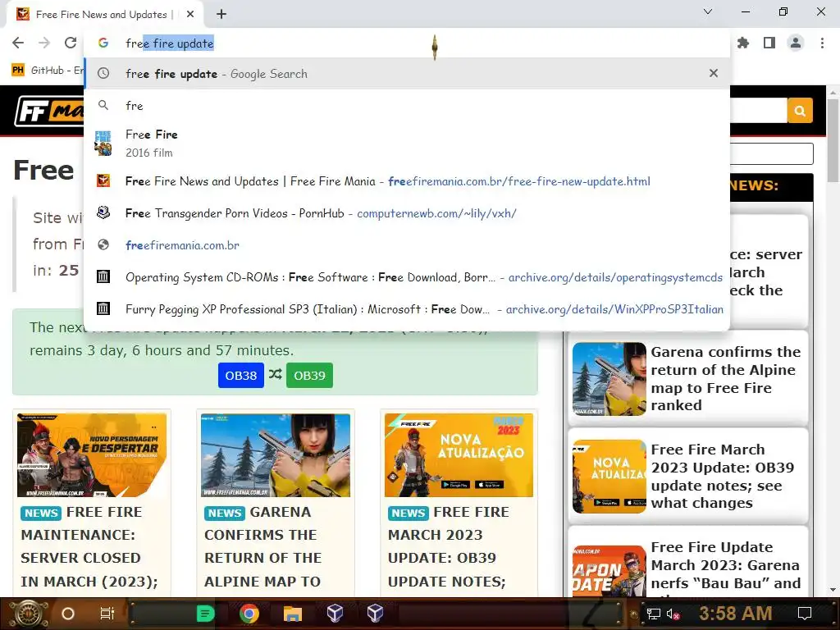Select the Free Fire News and Updates tab
840x630 pixels.
101,15
